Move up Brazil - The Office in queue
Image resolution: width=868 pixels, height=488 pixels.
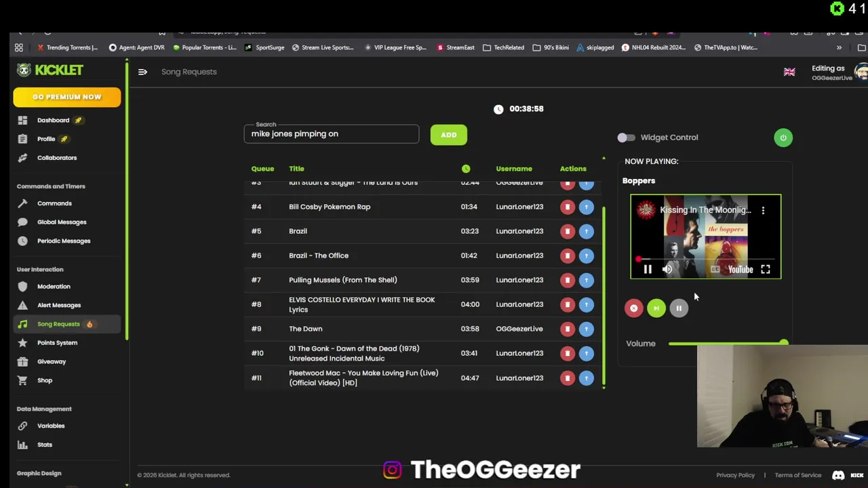click(x=587, y=256)
